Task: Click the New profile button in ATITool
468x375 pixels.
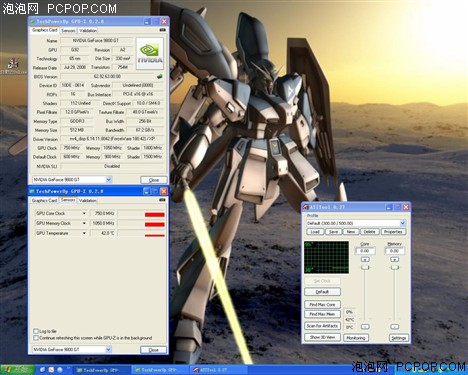Action: [x=351, y=232]
